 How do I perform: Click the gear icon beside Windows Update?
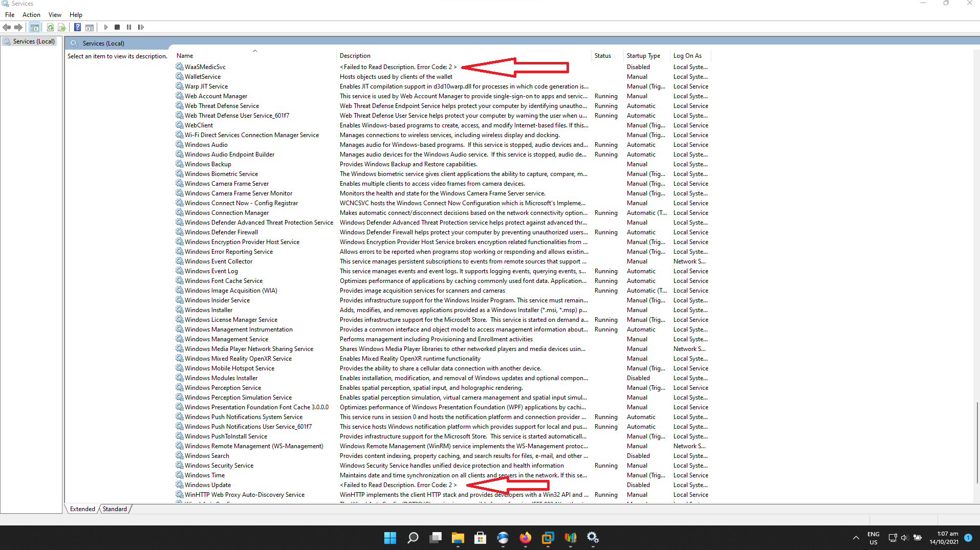click(180, 485)
